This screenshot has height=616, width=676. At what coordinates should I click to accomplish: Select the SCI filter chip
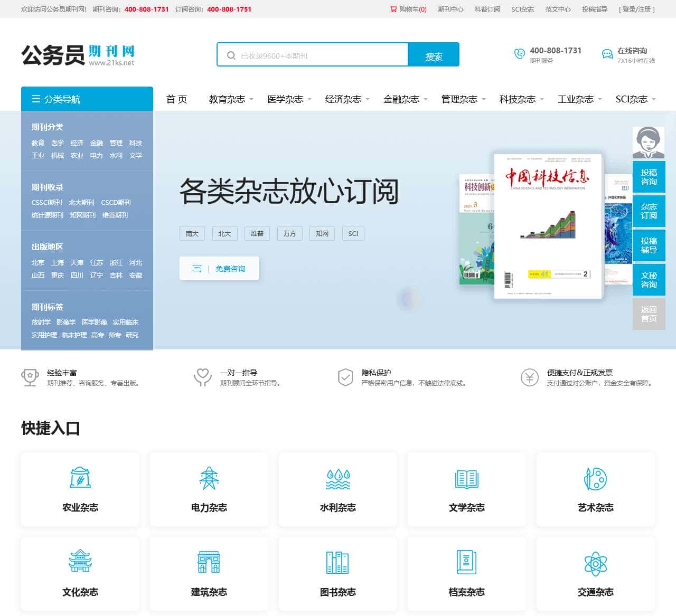click(353, 233)
